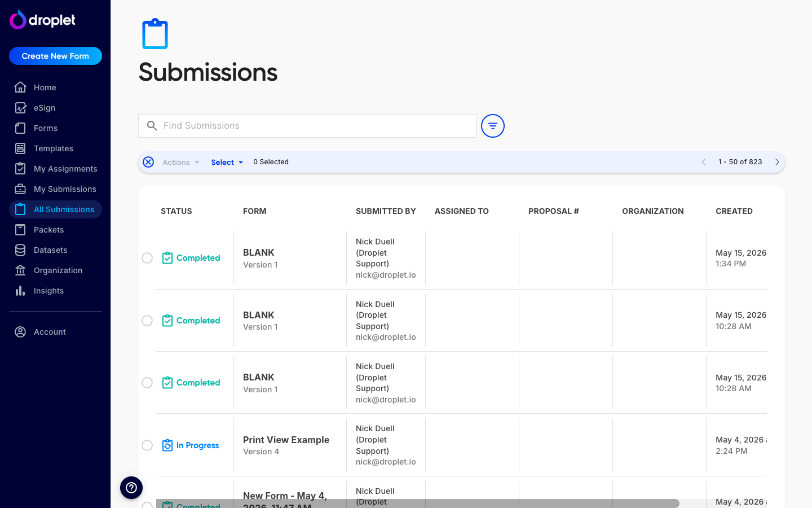Open Datasets page
The width and height of the screenshot is (812, 508).
tap(55, 250)
